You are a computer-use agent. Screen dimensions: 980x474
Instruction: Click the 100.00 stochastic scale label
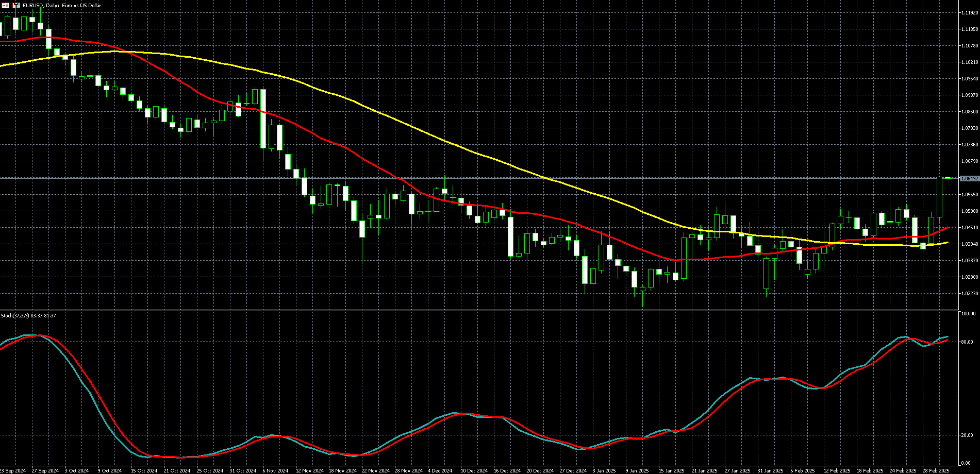pyautogui.click(x=968, y=313)
